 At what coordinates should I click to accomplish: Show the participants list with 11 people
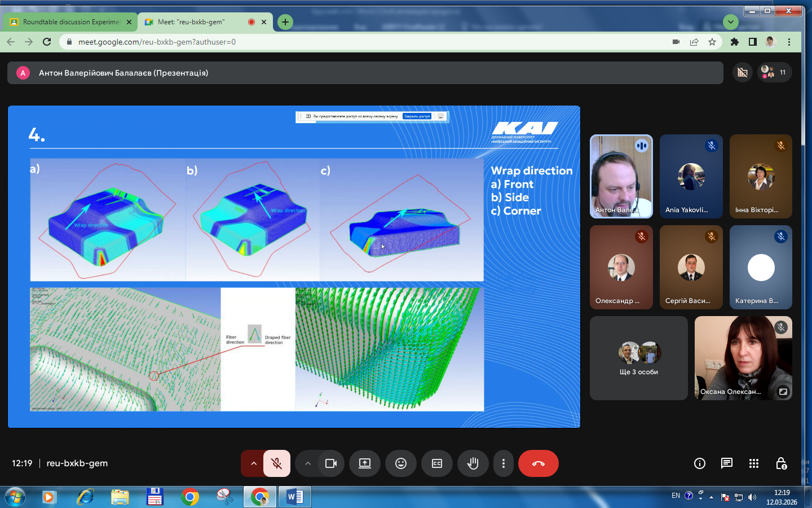point(774,72)
